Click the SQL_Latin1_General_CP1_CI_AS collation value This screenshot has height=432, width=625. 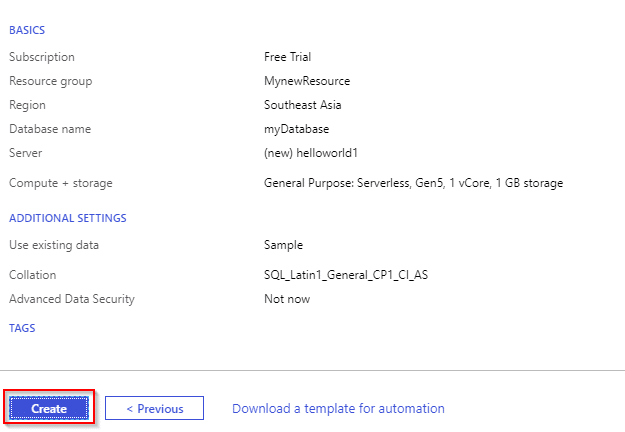pos(346,275)
